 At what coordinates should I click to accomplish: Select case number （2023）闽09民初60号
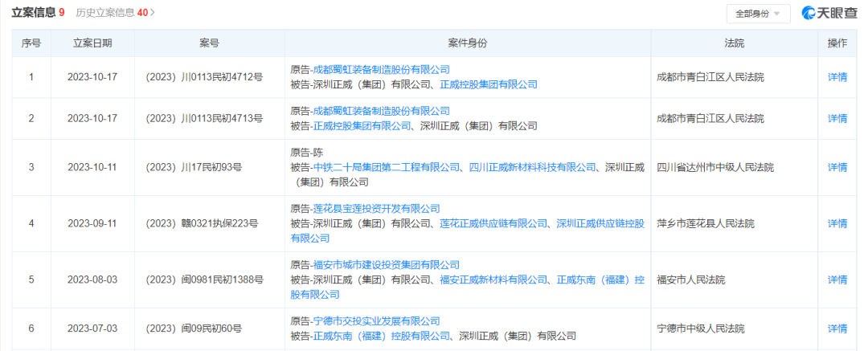tap(194, 329)
